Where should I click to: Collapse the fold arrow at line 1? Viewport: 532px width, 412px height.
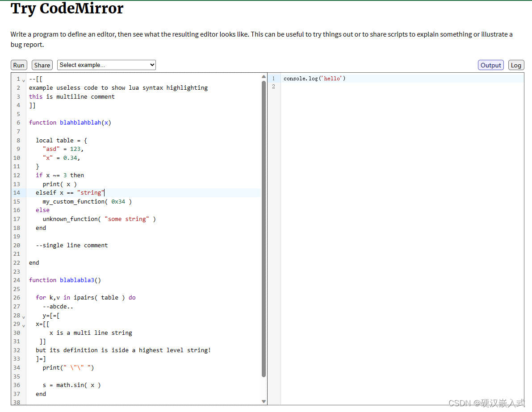(23, 81)
